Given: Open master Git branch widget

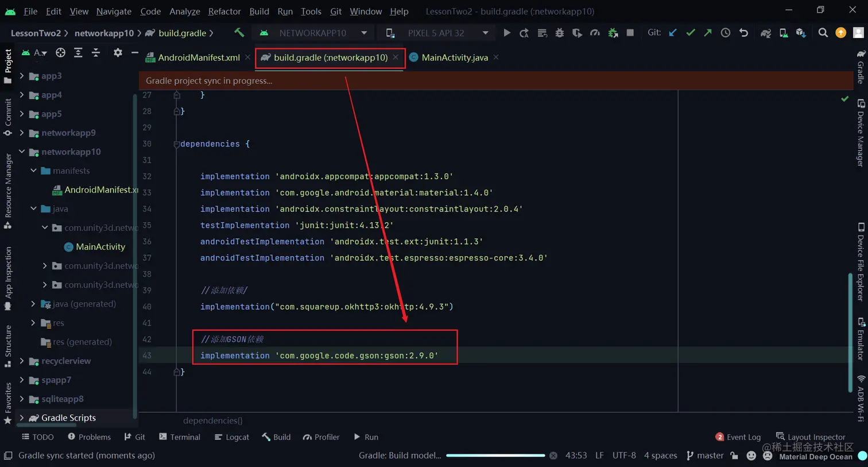Looking at the screenshot, I should [704, 456].
